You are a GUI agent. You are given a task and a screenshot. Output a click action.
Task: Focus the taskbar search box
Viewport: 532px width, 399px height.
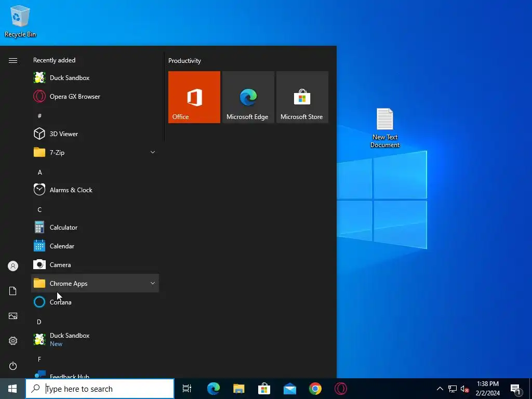click(100, 389)
